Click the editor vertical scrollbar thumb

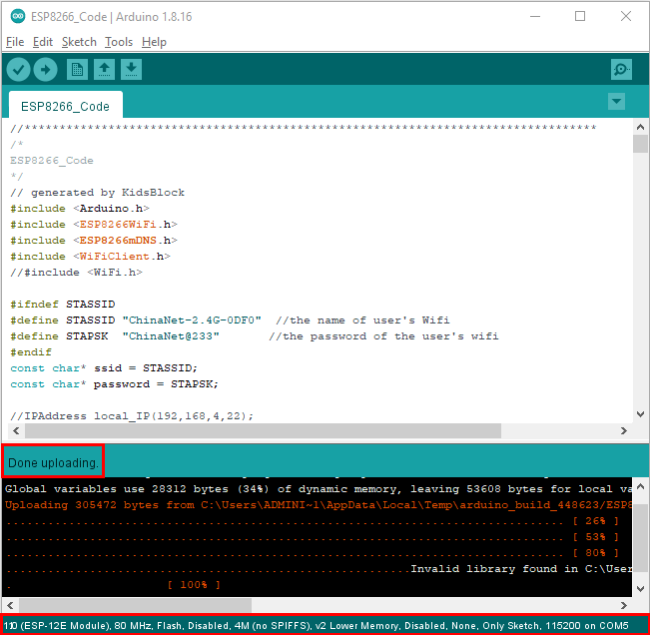pos(640,144)
